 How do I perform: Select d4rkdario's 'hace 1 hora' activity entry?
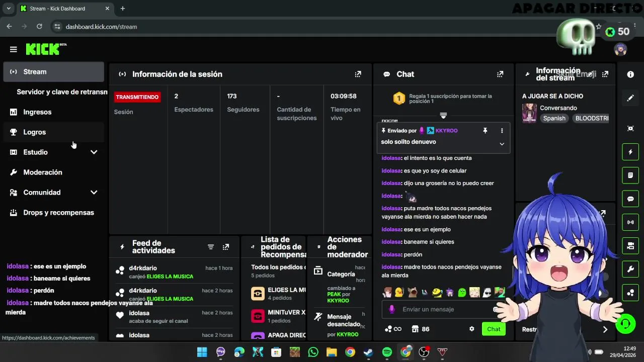tap(175, 272)
